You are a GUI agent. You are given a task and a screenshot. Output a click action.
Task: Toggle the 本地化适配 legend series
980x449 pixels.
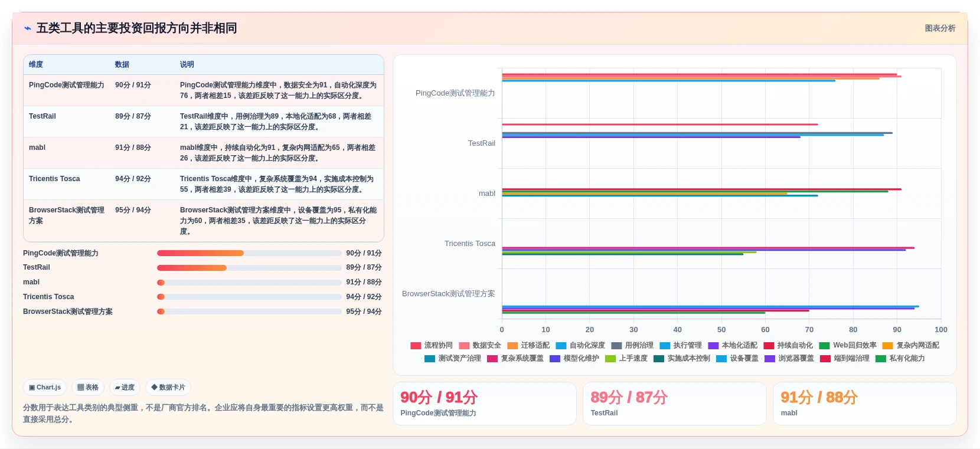pyautogui.click(x=733, y=346)
